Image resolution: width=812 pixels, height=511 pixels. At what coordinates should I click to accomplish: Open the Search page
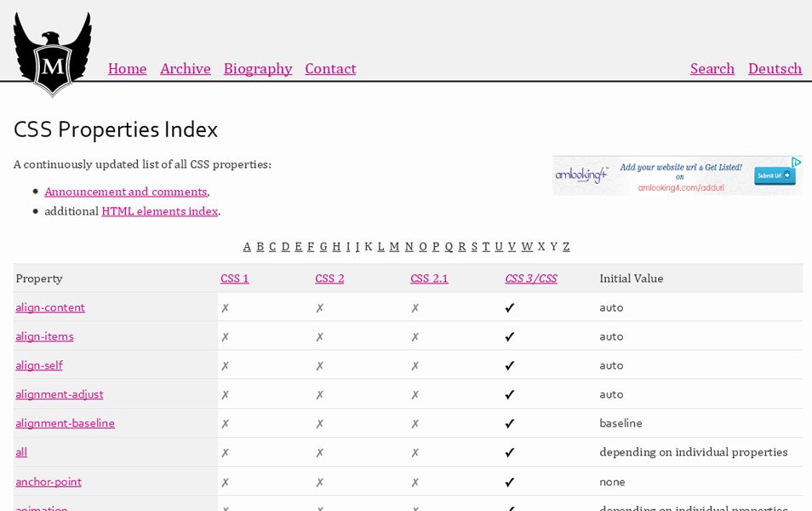(712, 69)
